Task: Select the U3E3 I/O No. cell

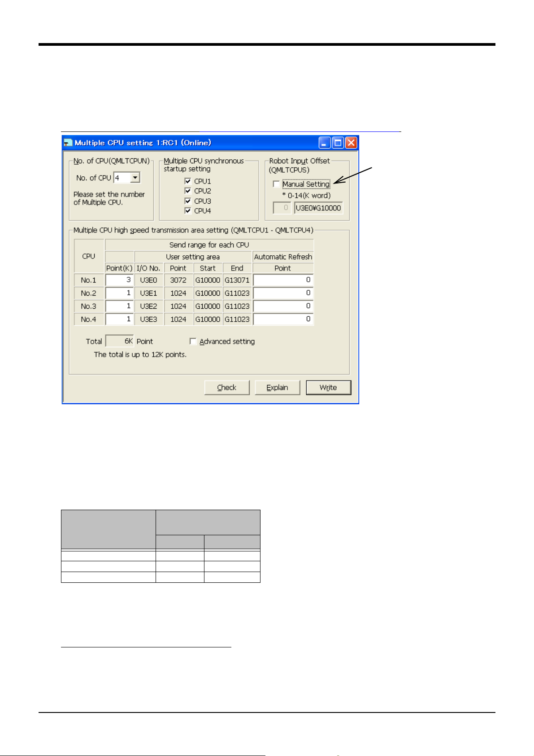Action: pos(149,319)
